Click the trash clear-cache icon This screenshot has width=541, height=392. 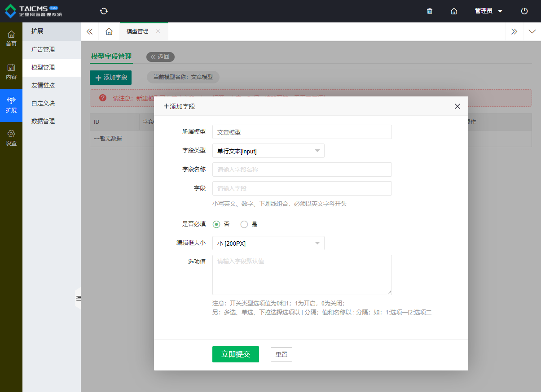coord(430,11)
